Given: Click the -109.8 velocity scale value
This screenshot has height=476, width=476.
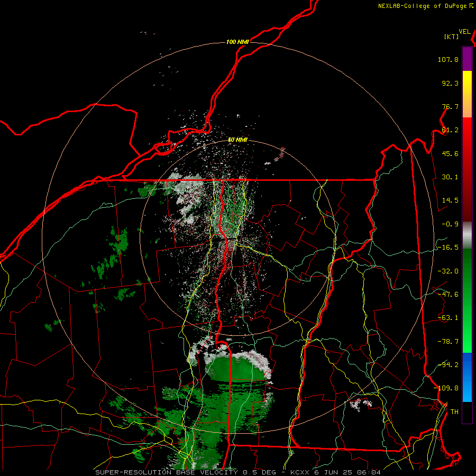Looking at the screenshot, I should pyautogui.click(x=446, y=388).
